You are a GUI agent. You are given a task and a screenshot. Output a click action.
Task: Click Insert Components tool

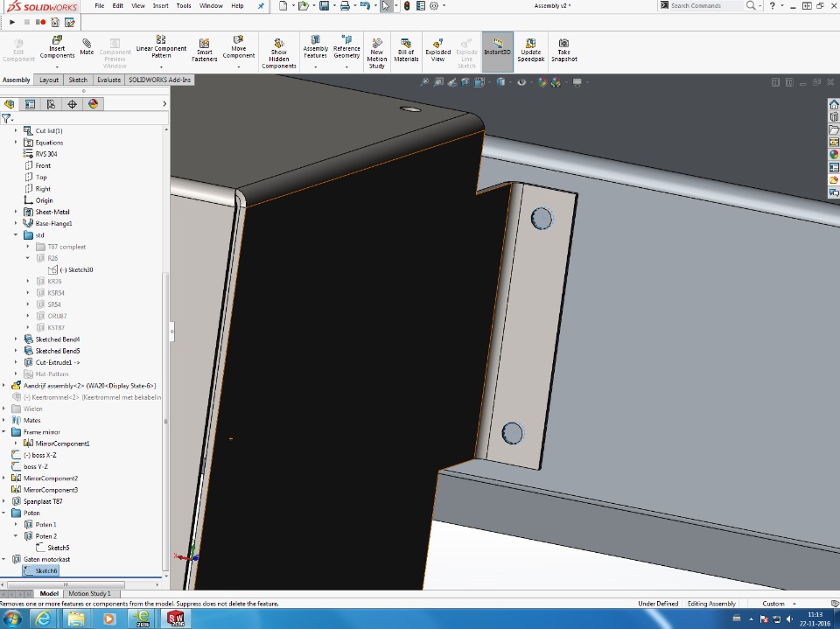(57, 48)
